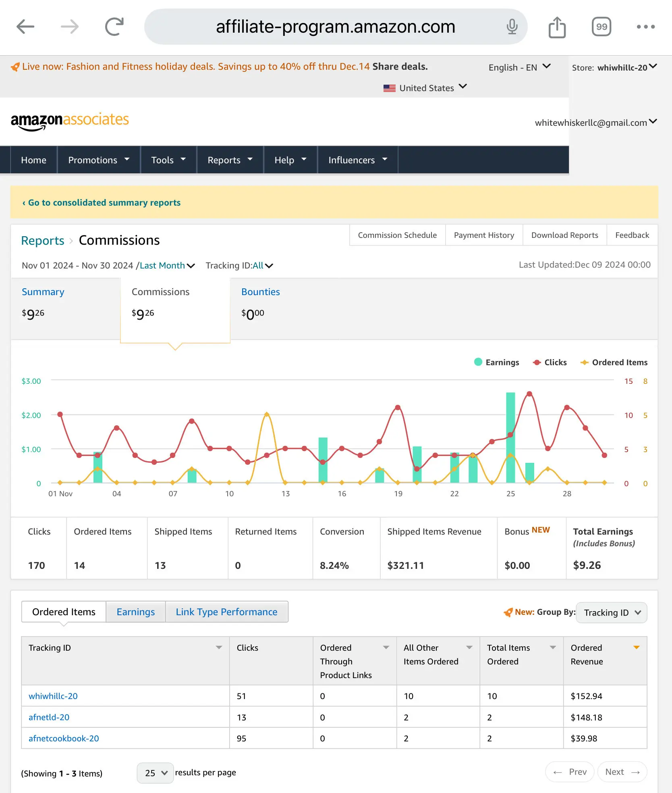Click the United States flag icon
Image resolution: width=672 pixels, height=793 pixels.
pos(389,88)
